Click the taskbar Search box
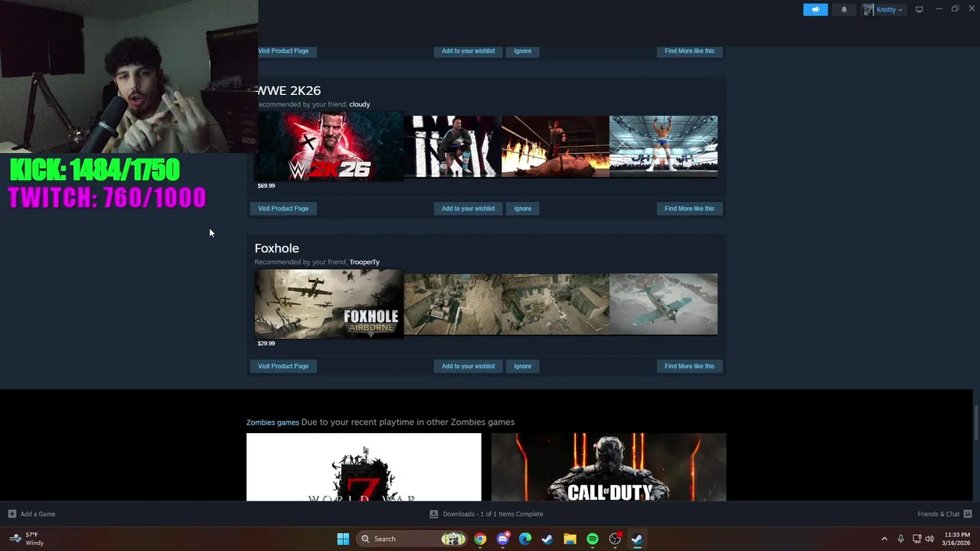 click(413, 539)
